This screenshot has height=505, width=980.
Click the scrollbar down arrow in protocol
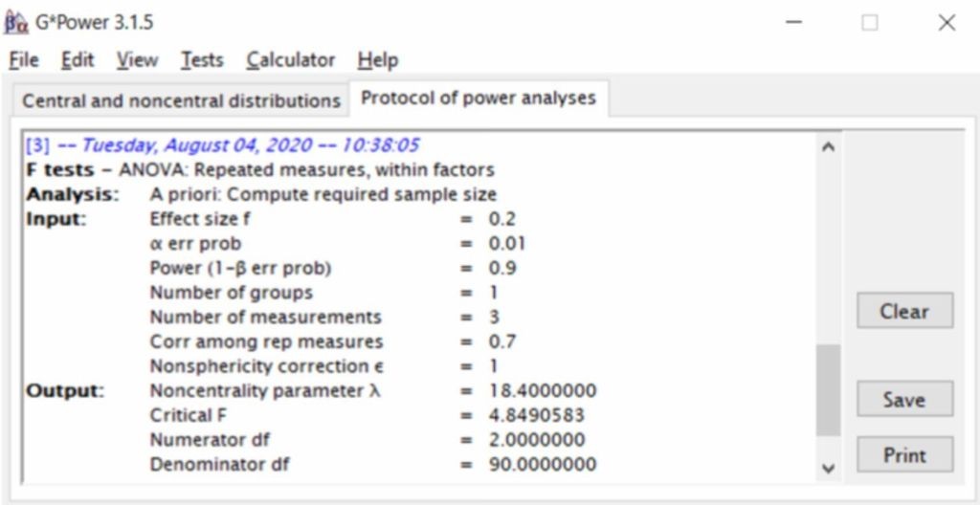[x=828, y=468]
